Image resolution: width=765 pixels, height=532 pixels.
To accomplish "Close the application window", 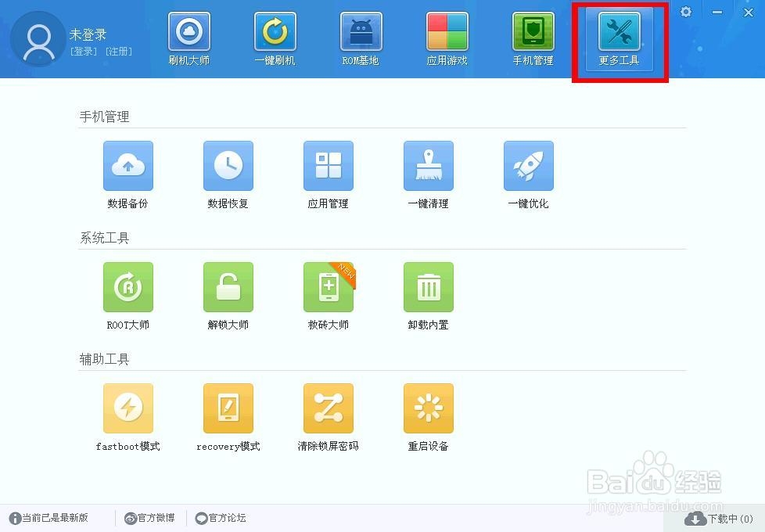I will point(749,13).
